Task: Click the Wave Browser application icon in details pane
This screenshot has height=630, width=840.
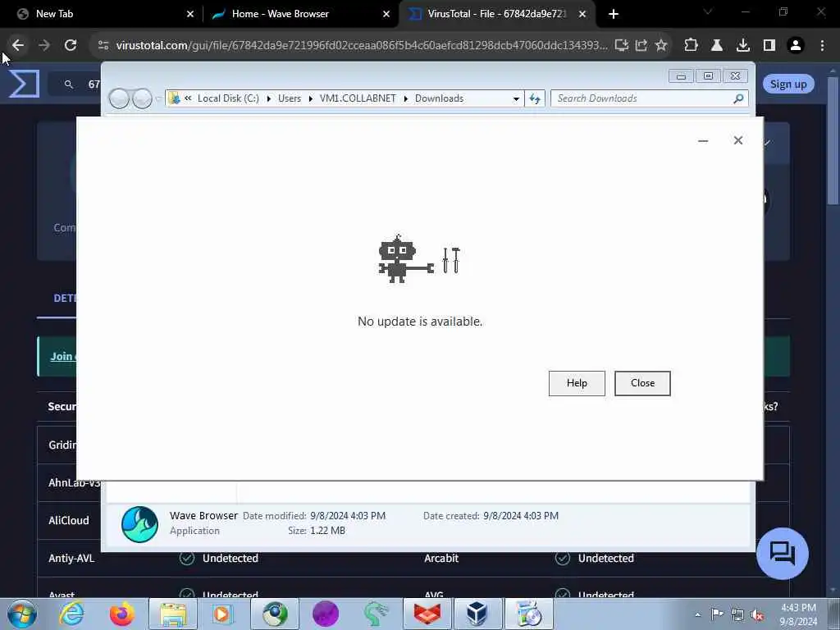Action: click(x=139, y=524)
